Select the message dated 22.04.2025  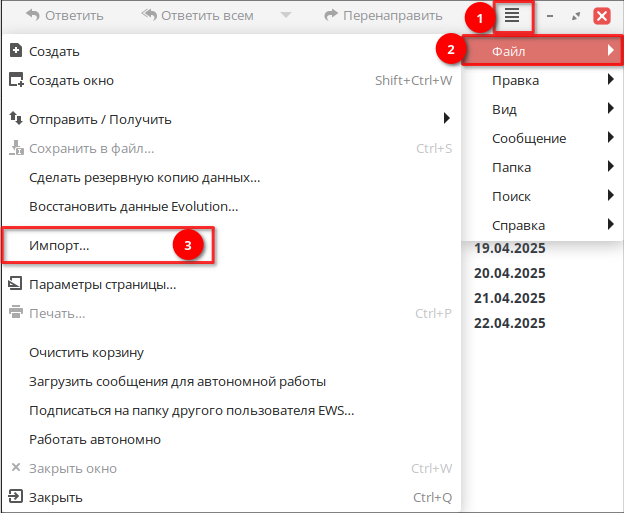(509, 323)
